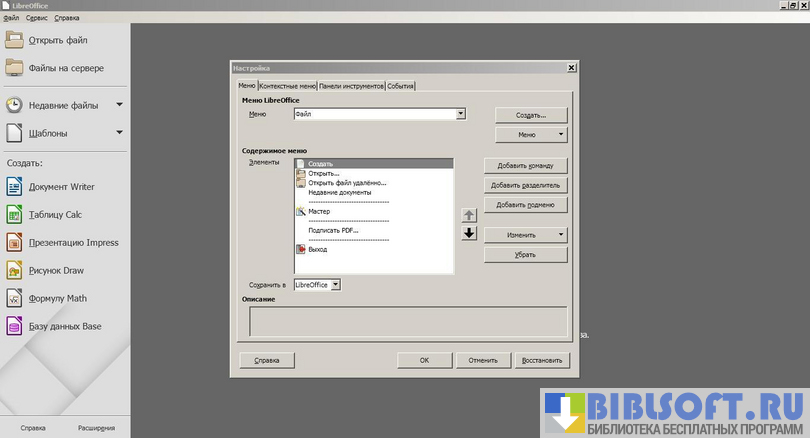Click the open file folder icon
The height and width of the screenshot is (438, 810).
14,40
